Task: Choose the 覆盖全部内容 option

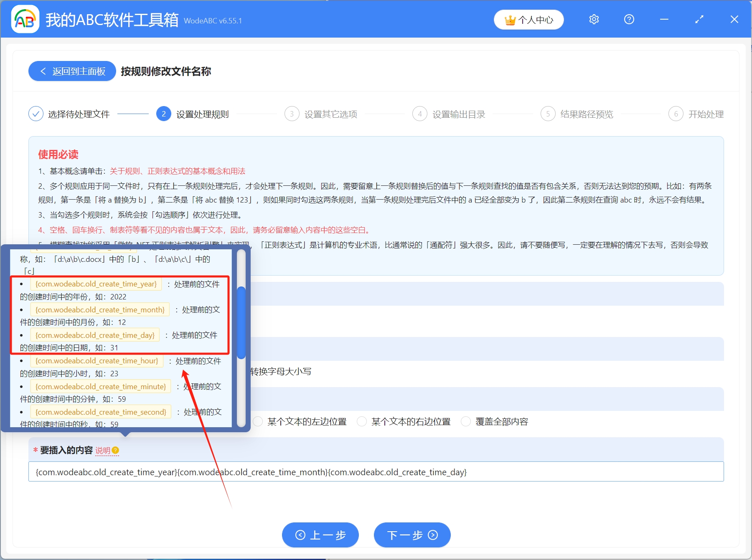Action: [x=466, y=421]
